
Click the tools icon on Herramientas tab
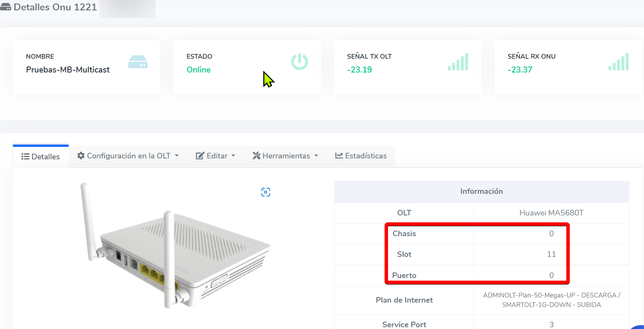click(256, 156)
